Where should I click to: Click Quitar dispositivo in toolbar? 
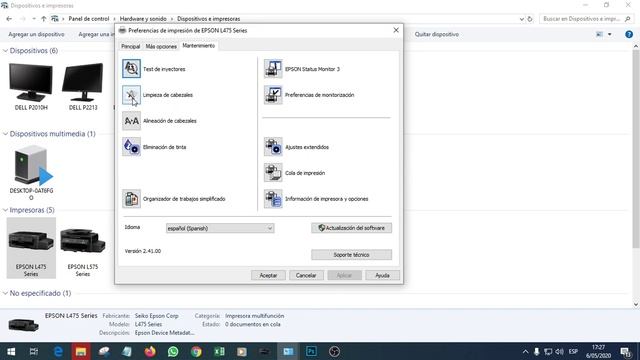[x=437, y=34]
